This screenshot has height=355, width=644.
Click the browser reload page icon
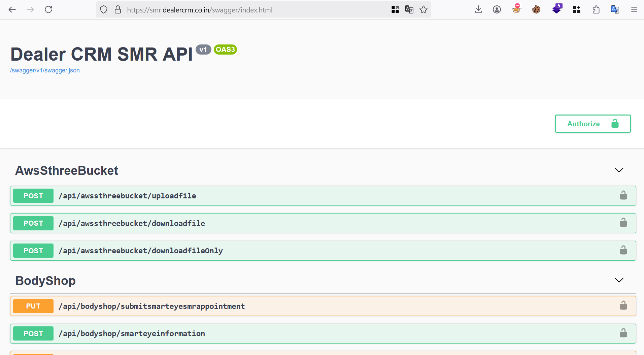click(48, 9)
